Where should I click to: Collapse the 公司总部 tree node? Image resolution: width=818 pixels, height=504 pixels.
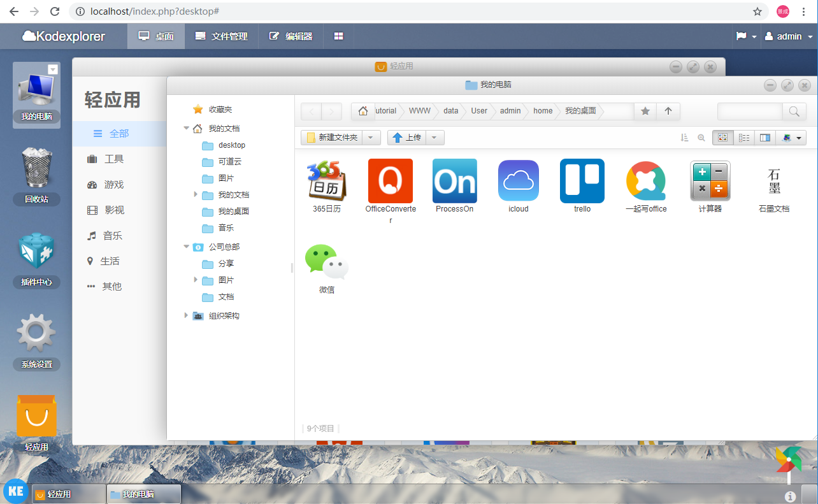[187, 247]
